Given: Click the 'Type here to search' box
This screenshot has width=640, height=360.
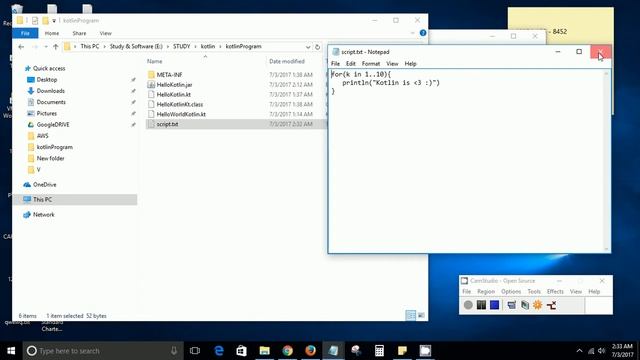Looking at the screenshot, I should pyautogui.click(x=102, y=351).
